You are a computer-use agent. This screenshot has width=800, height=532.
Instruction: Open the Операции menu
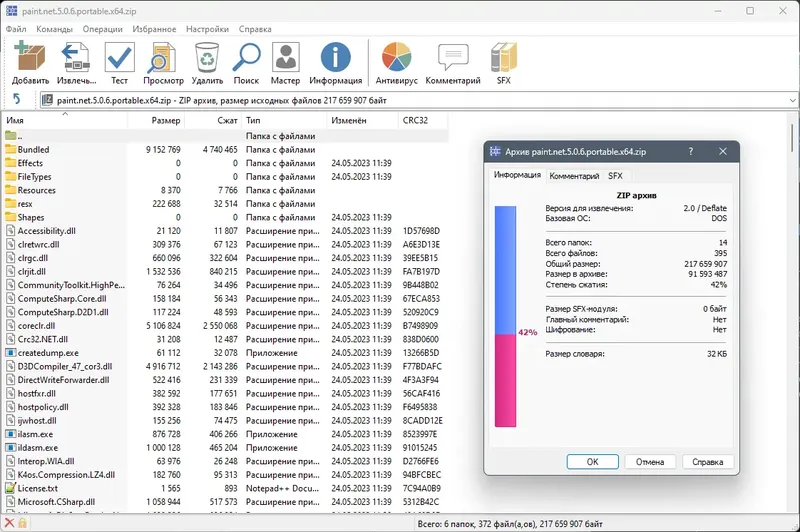(103, 29)
